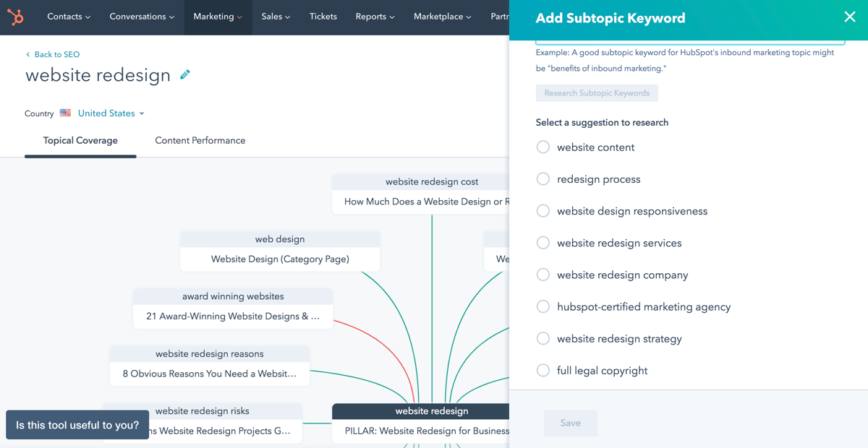
Task: Click Website Design (Category Page) text
Action: (x=280, y=259)
